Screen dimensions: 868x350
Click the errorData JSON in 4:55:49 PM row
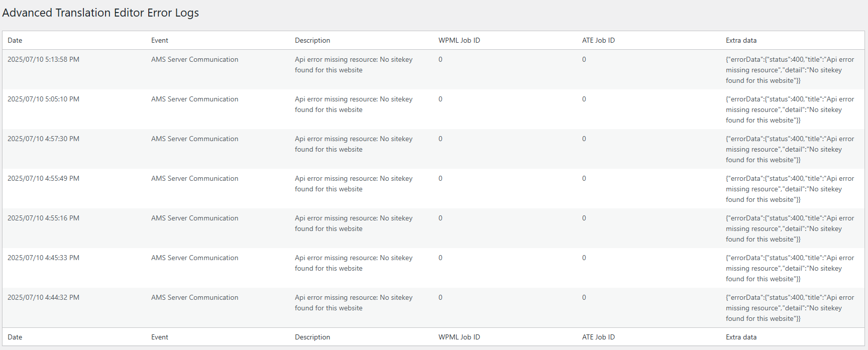tap(790, 189)
